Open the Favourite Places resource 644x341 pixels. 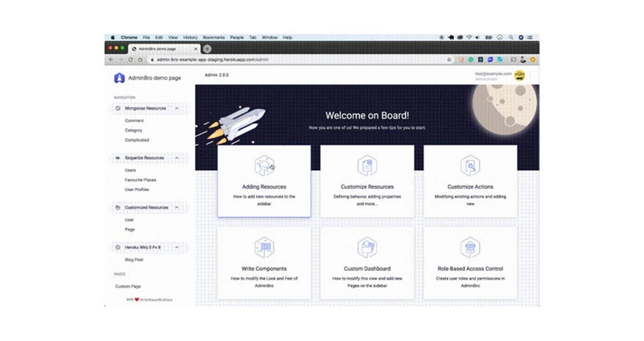[140, 180]
